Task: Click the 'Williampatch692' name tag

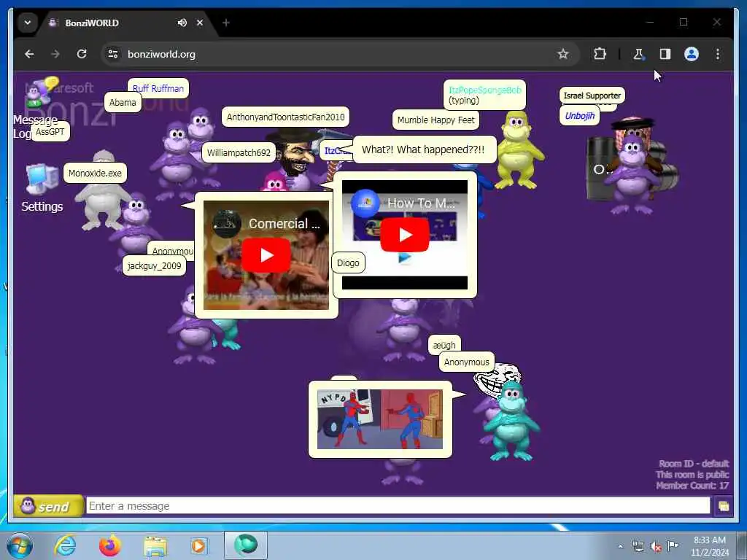Action: pyautogui.click(x=239, y=153)
